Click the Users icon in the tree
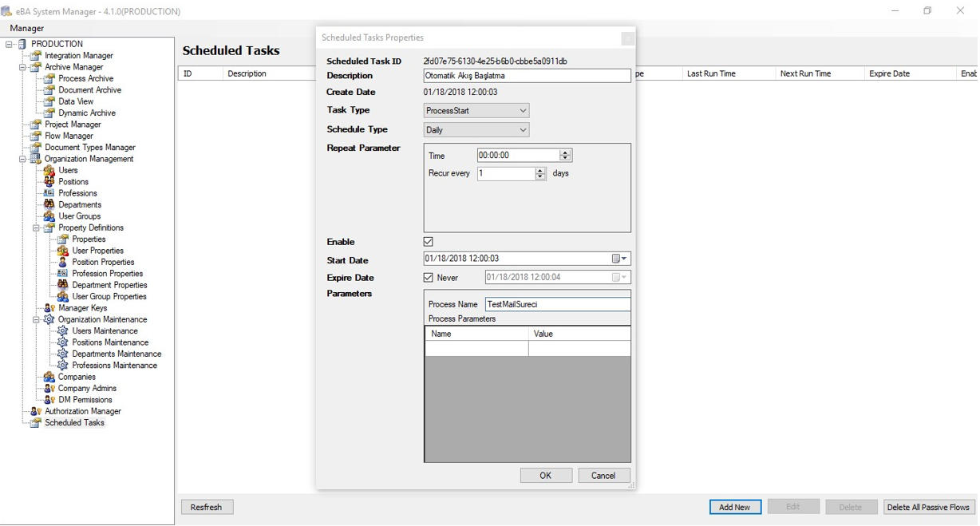Viewport: 980px width, 526px height. coord(49,171)
